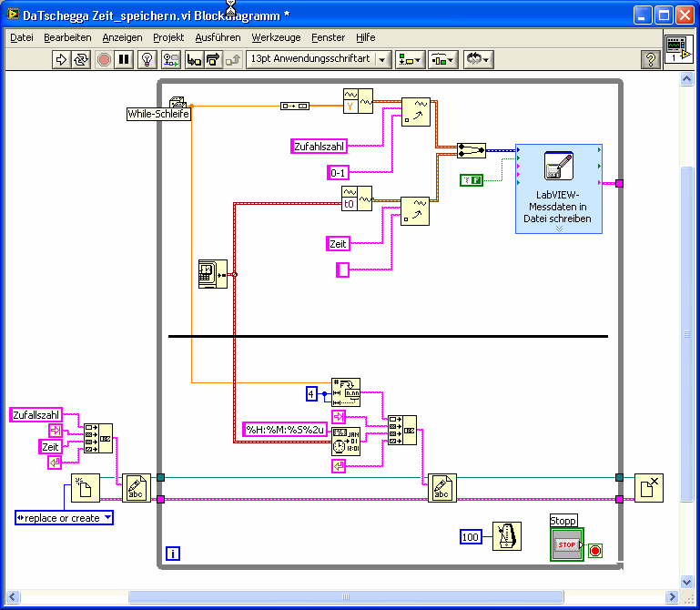Click the context help question mark
The image size is (700, 610).
[651, 59]
